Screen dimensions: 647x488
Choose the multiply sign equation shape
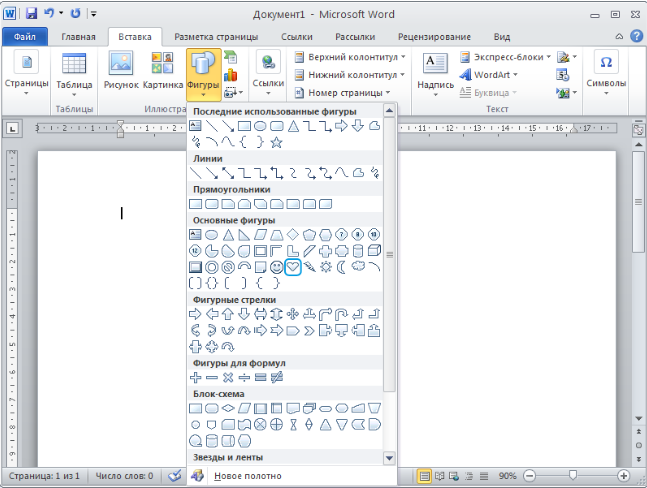[228, 377]
